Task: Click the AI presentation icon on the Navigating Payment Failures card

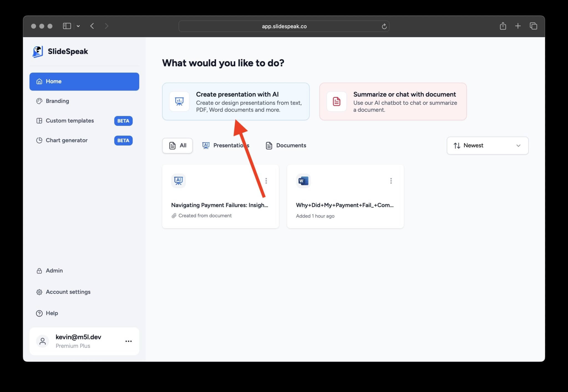Action: (178, 181)
